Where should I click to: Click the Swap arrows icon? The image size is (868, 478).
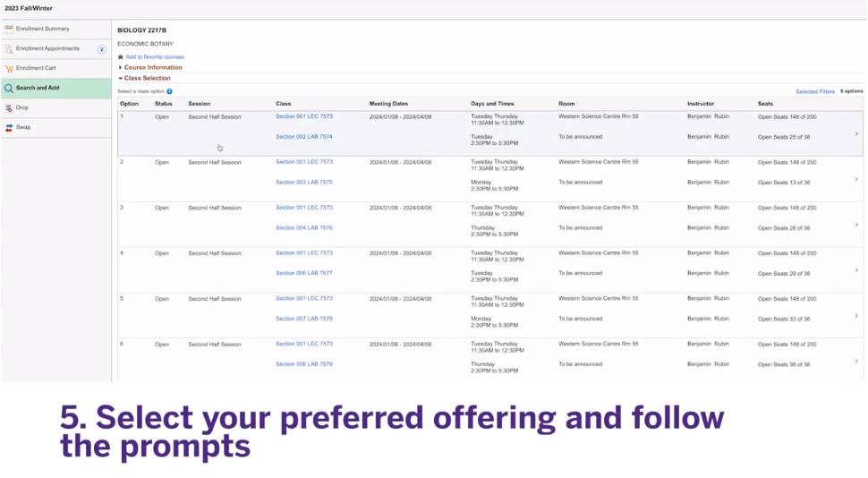click(x=9, y=127)
